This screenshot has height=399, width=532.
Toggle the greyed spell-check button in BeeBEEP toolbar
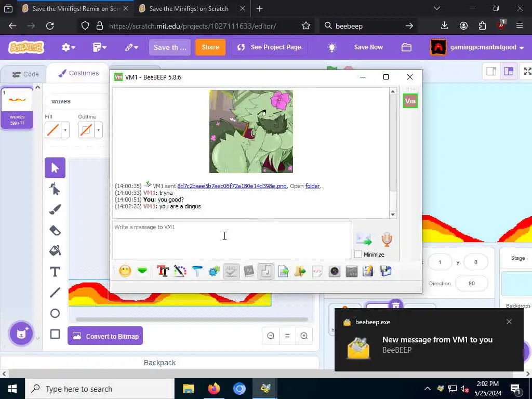point(231,271)
